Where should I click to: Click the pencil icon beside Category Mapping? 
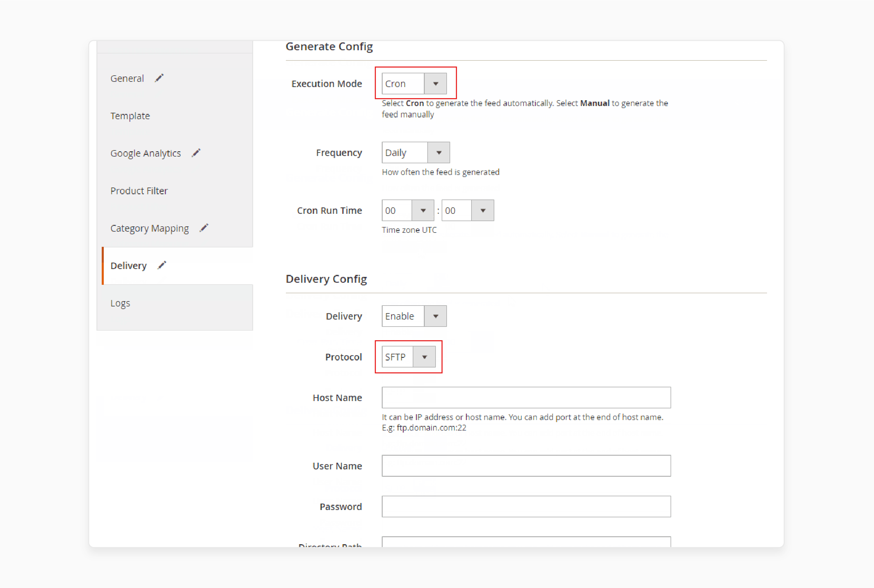point(204,228)
